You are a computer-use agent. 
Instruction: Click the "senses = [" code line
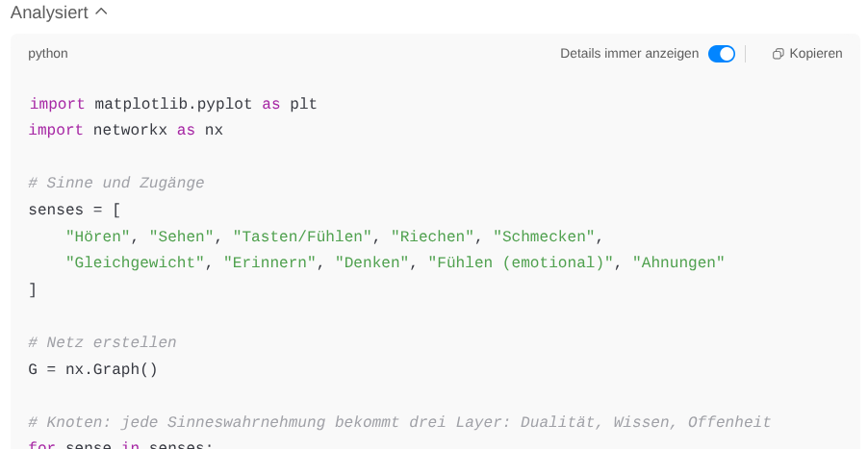(x=74, y=209)
